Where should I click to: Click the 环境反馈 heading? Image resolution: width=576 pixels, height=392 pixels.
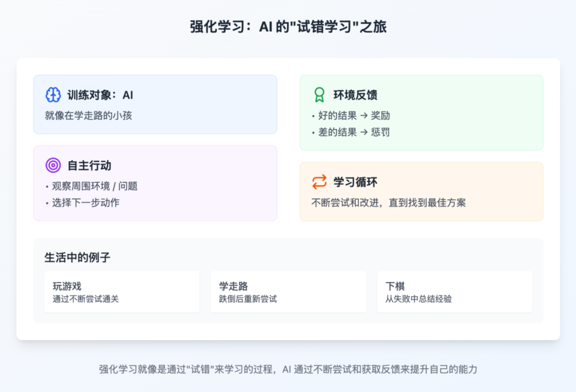355,95
